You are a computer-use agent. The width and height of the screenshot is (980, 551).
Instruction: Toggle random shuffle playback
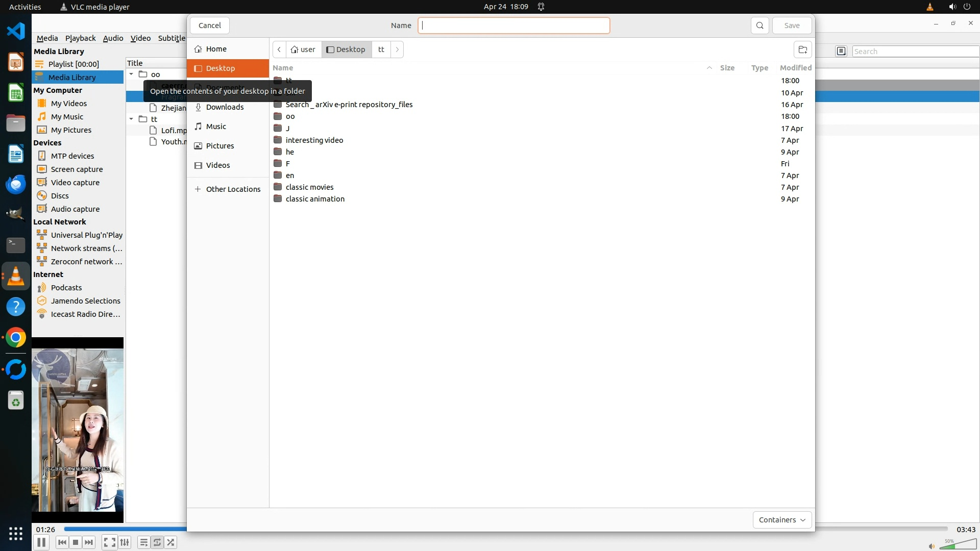point(170,542)
